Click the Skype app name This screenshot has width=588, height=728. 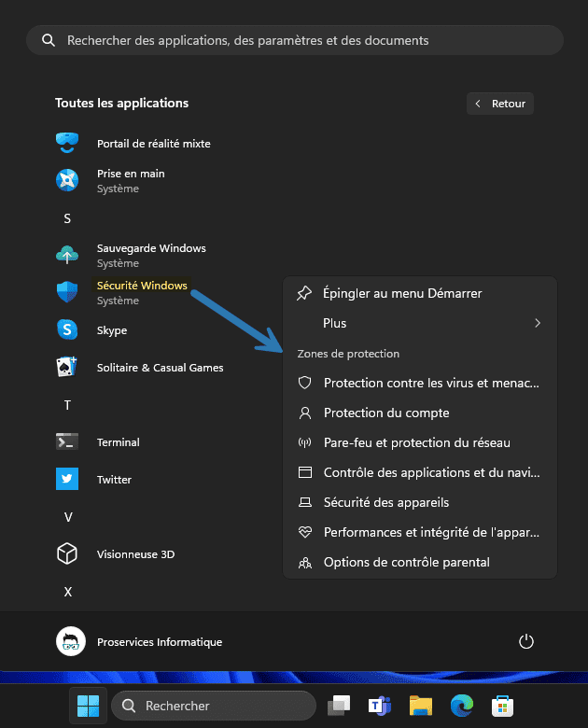[112, 330]
